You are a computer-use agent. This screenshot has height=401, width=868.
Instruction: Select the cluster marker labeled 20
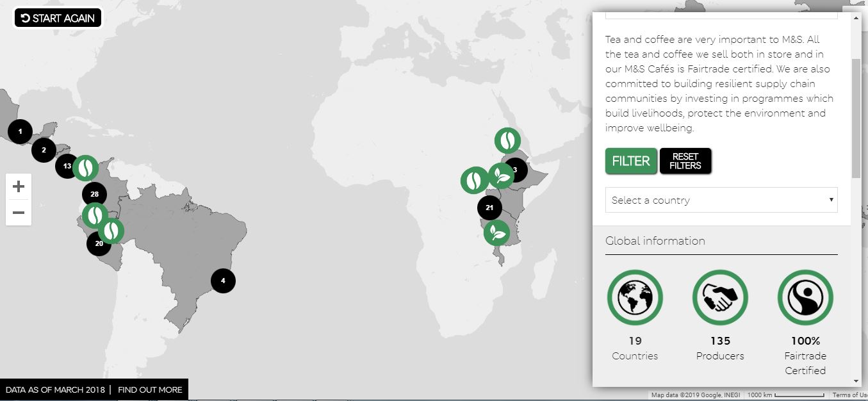[98, 244]
